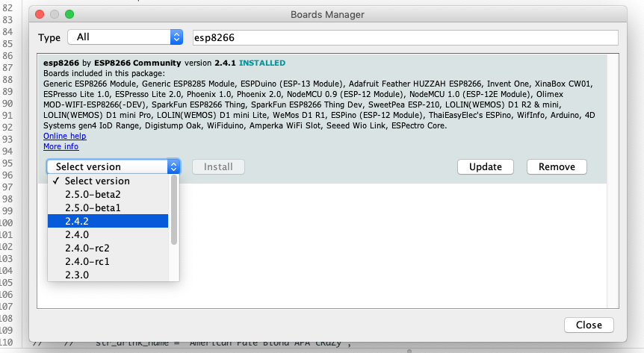Click the esp8266 package name heading

(x=61, y=63)
